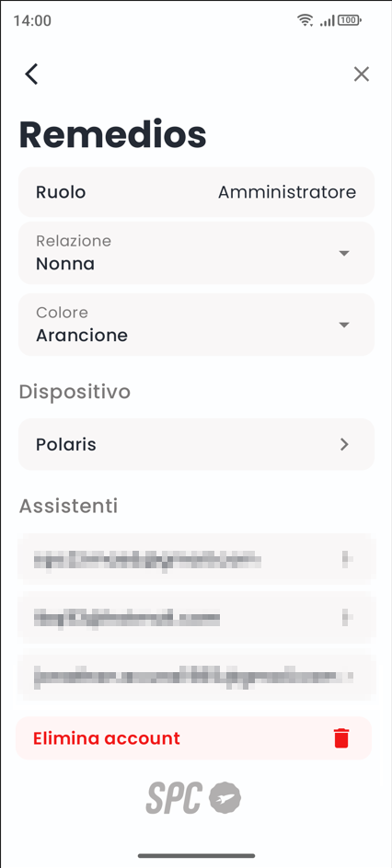Open the Nonna relation field
392x868 pixels.
[196, 253]
